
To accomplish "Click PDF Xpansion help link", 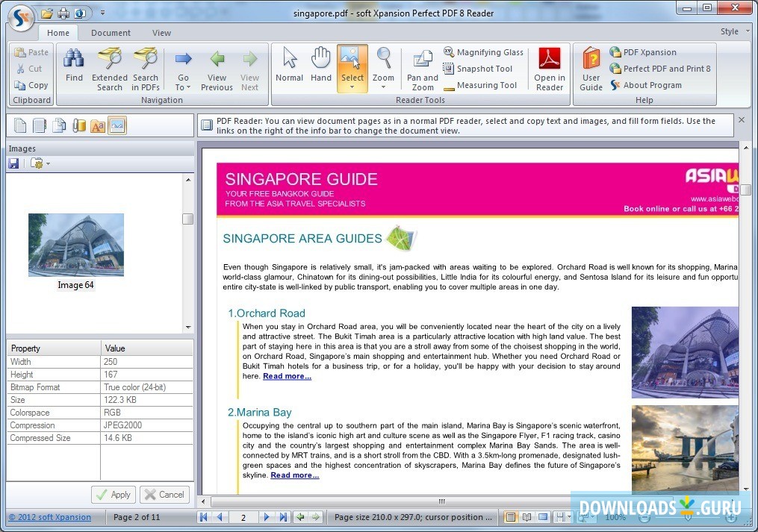I will tap(643, 52).
